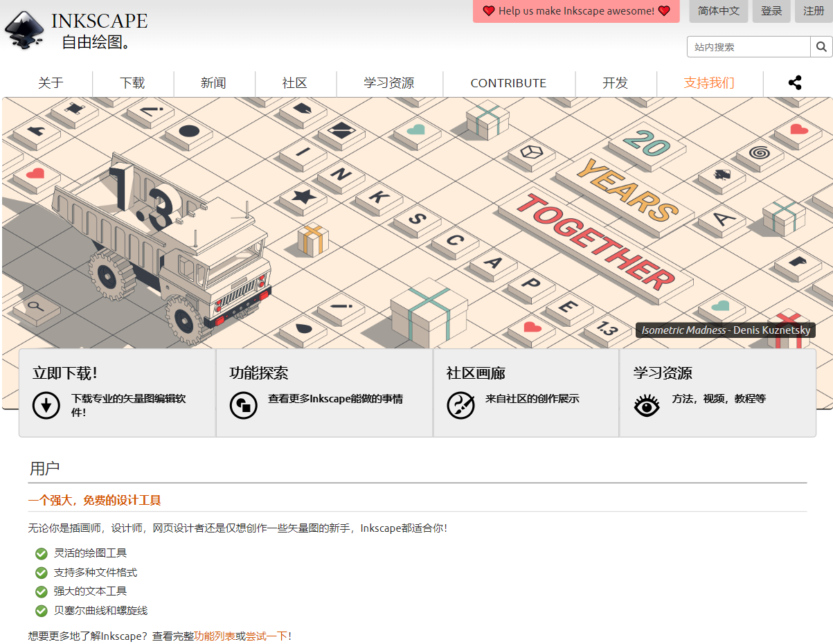Click the search magnifier icon

pyautogui.click(x=821, y=47)
